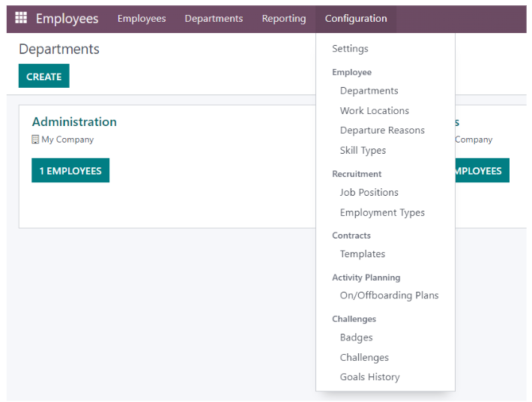Screen dimensions: 532x402
Task: Open the apps grid icon
Action: click(x=21, y=18)
